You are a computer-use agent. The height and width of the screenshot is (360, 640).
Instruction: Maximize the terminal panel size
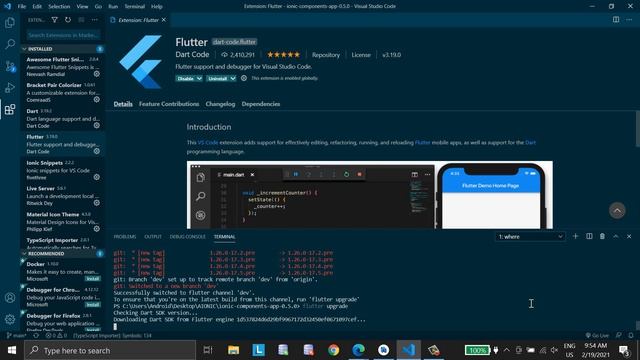click(616, 236)
